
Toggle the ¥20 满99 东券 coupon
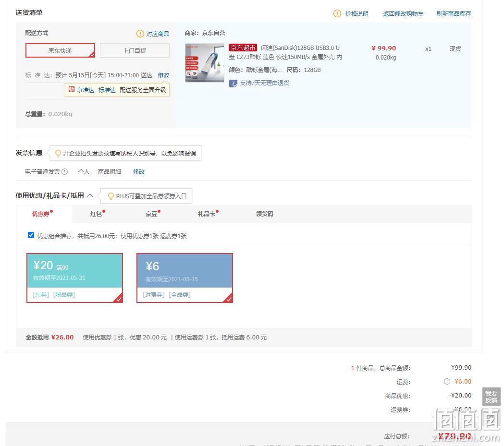pos(74,278)
